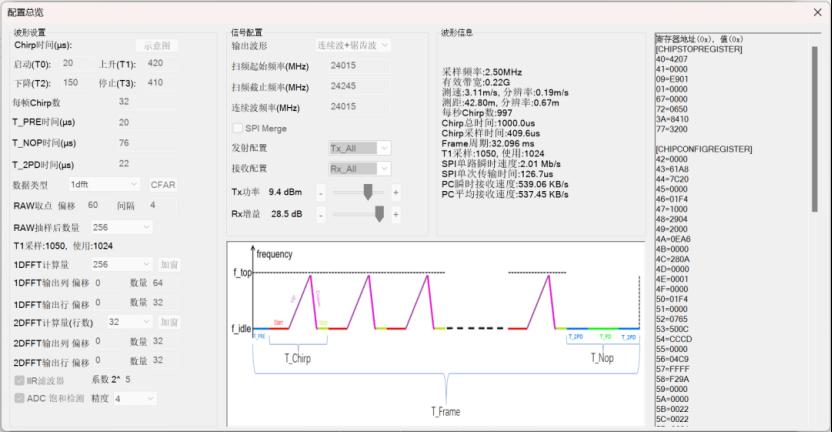
Task: Click the 扫频截止频率 field
Action: click(x=359, y=86)
